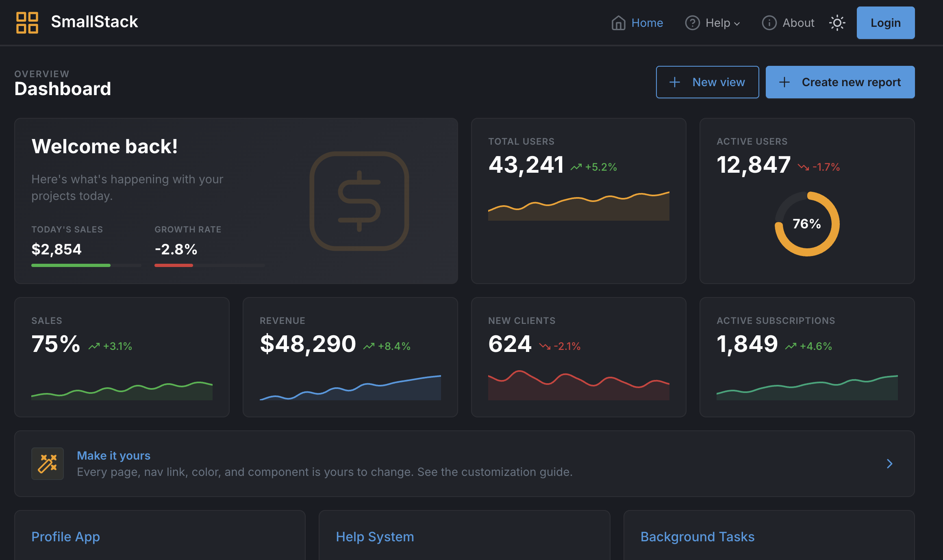Click the green upward trend arrow next to +5.2%
Image resolution: width=943 pixels, height=560 pixels.
coord(576,167)
